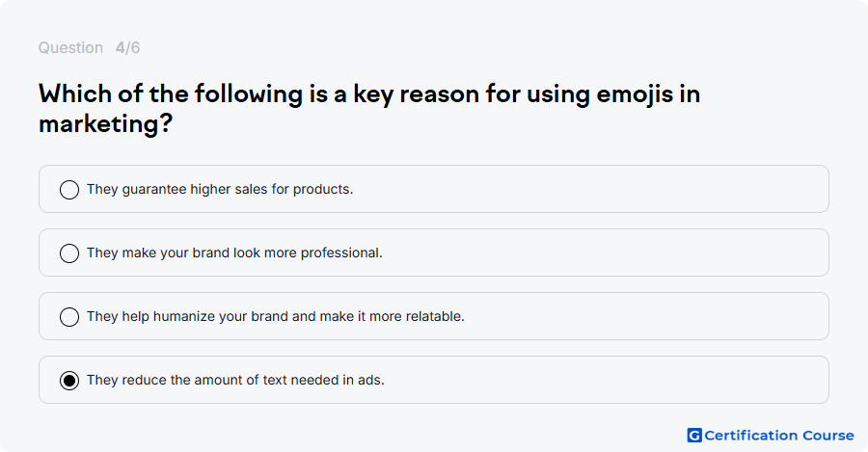Viewport: 868px width, 452px height.
Task: Click the word 'marketing?' in the heading
Action: (106, 123)
